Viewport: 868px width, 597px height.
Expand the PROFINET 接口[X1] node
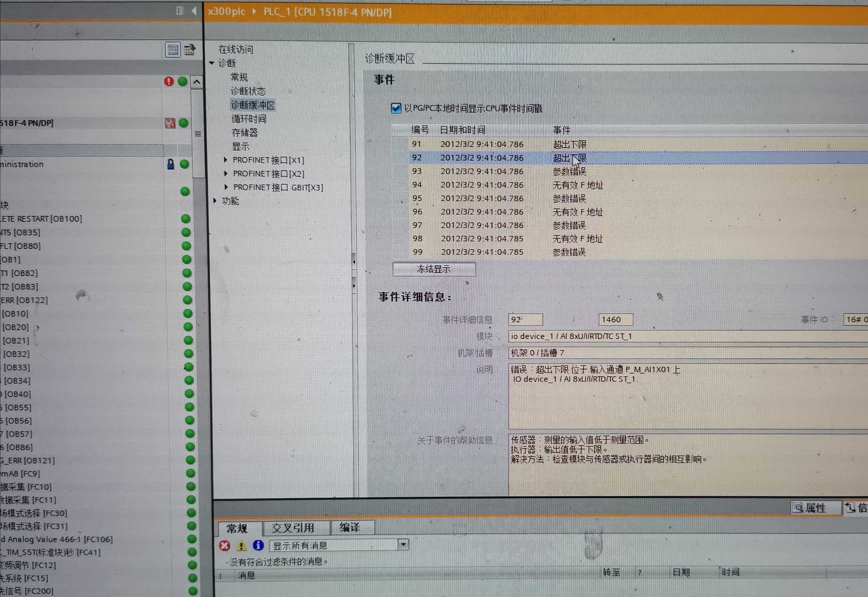[x=226, y=160]
